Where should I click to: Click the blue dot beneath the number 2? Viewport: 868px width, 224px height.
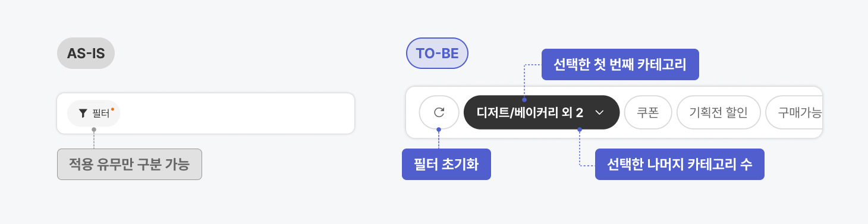[580, 129]
